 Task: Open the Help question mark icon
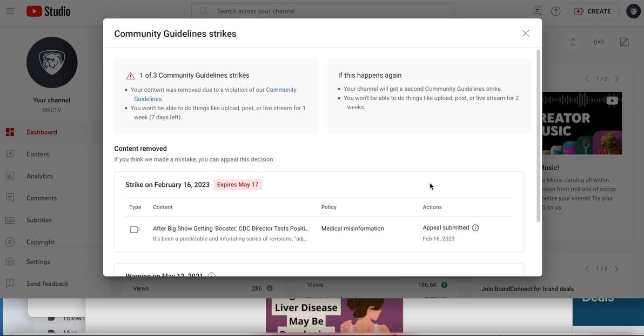[555, 11]
